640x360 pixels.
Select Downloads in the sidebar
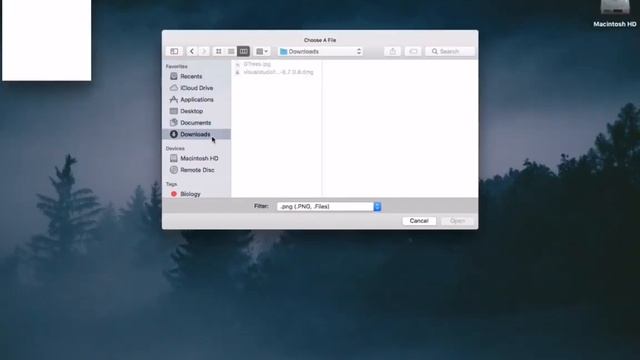coord(197,134)
